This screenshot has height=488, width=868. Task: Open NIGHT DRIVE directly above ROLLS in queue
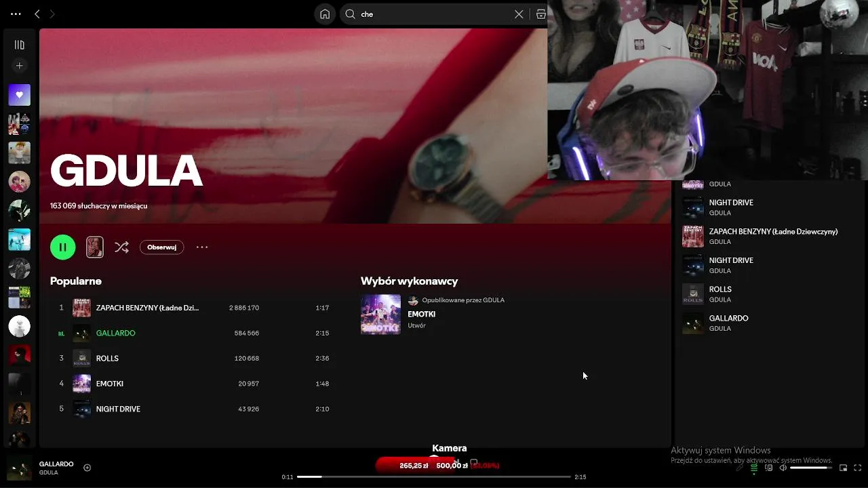pos(731,260)
